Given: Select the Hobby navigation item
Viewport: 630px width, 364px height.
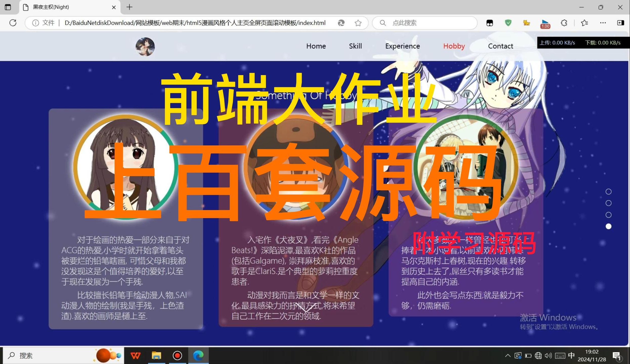Looking at the screenshot, I should point(454,46).
